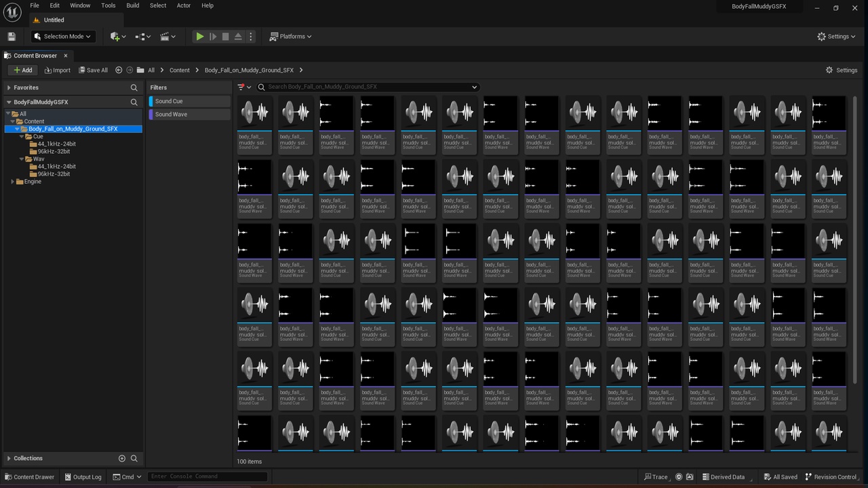Open the Output Log

(x=83, y=476)
